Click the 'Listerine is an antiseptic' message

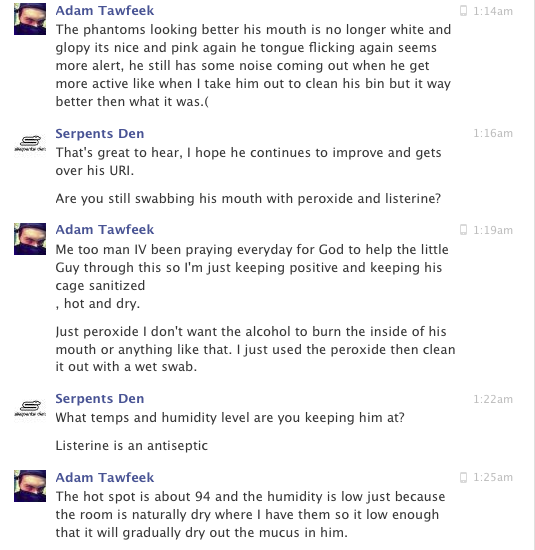click(x=132, y=445)
